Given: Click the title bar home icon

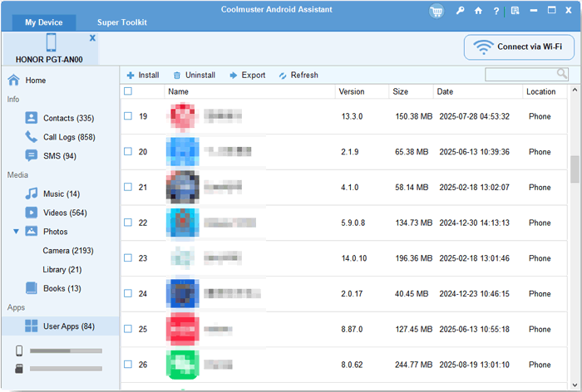Looking at the screenshot, I should point(478,11).
